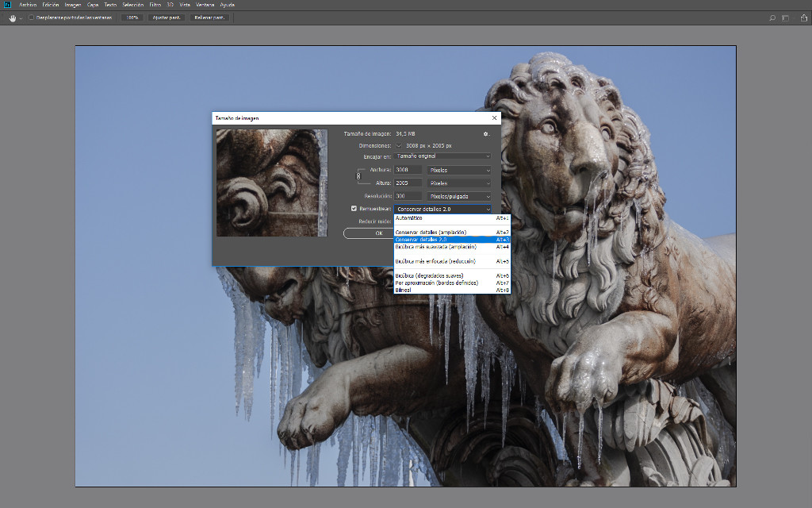Expand the Dimensiones unit chevron

pos(399,146)
